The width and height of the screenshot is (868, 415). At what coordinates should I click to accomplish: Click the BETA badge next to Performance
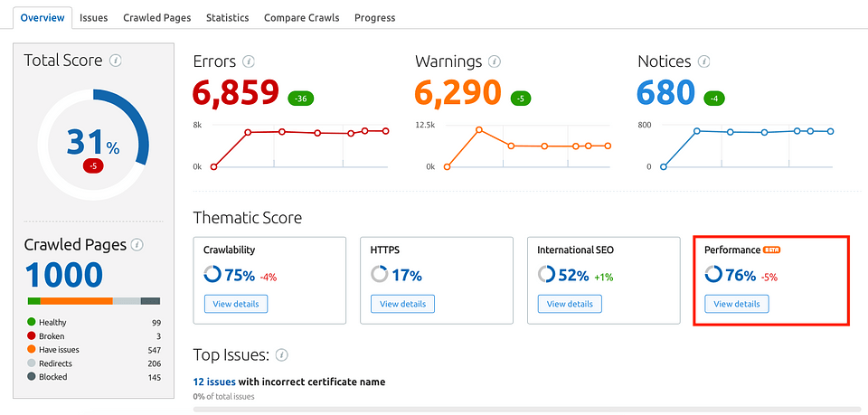(771, 250)
